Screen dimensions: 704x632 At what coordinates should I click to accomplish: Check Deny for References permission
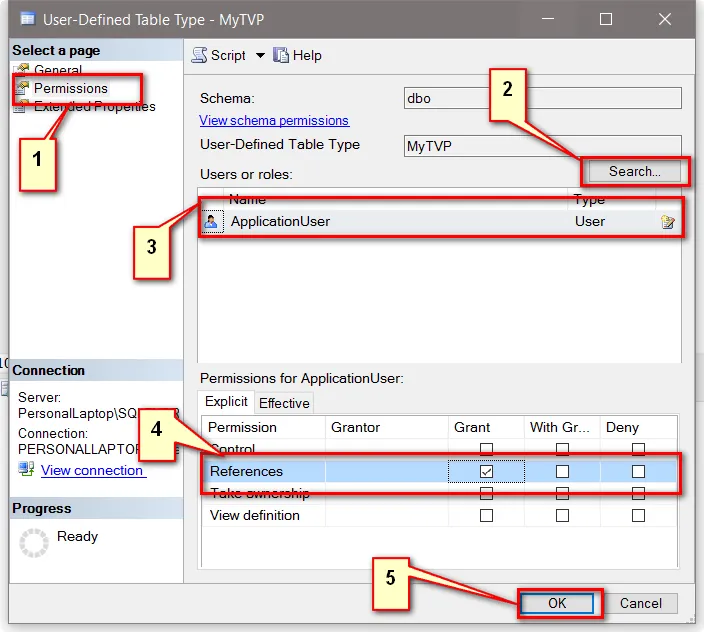click(638, 471)
